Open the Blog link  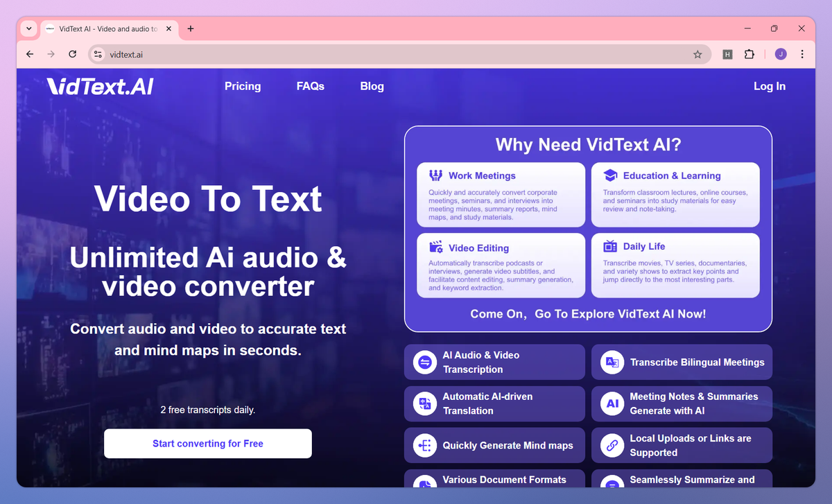point(372,86)
